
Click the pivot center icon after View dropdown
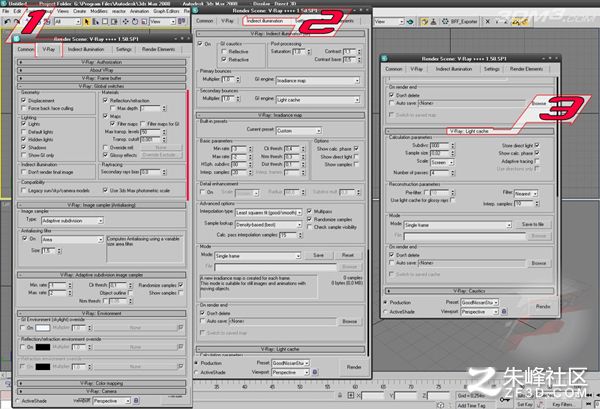(x=181, y=21)
